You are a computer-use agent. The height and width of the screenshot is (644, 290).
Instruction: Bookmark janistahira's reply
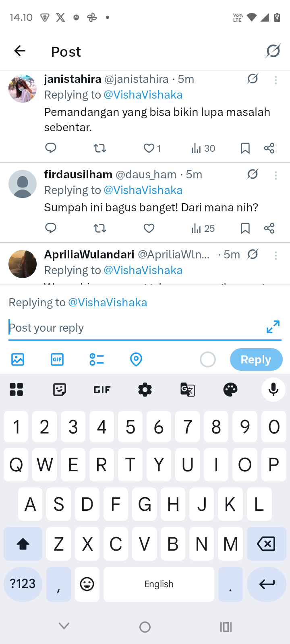[x=245, y=149]
